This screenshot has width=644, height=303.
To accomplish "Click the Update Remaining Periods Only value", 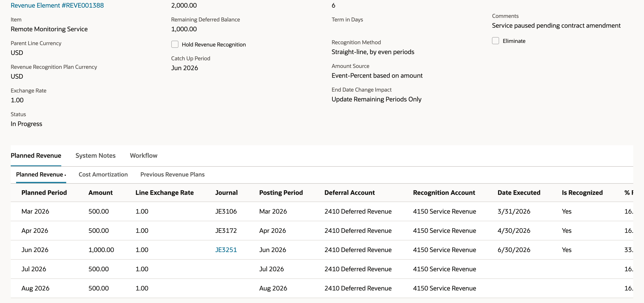I will click(377, 99).
